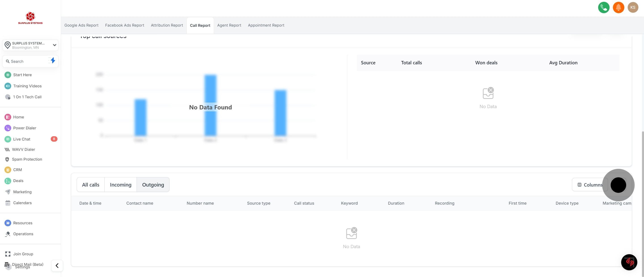Open the KS user avatar menu
644x277 pixels.
[x=633, y=8]
